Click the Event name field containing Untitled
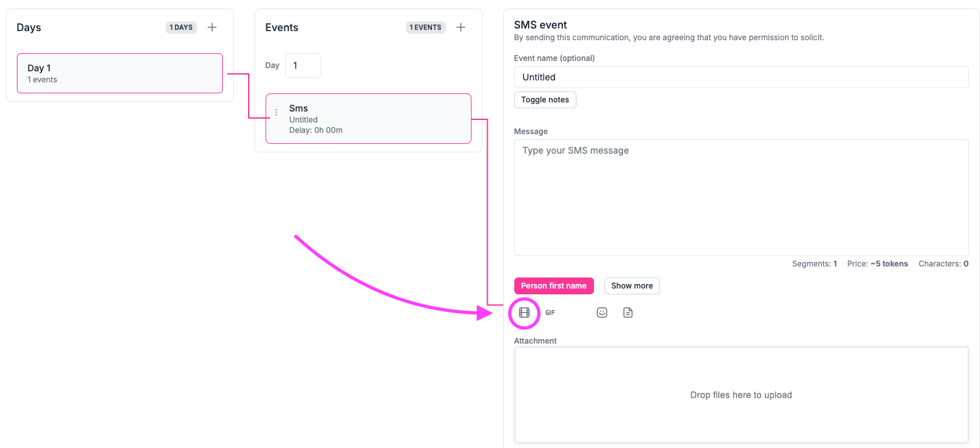980x448 pixels. click(x=740, y=77)
